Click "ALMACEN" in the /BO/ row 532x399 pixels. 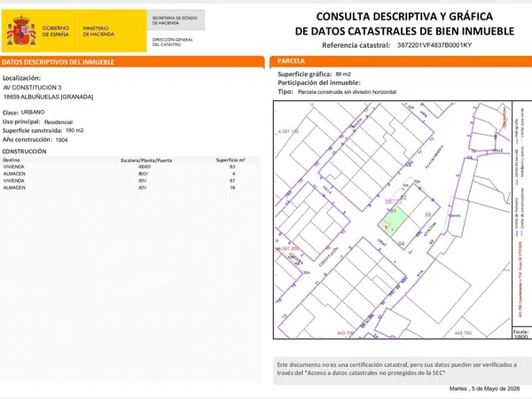[14, 174]
